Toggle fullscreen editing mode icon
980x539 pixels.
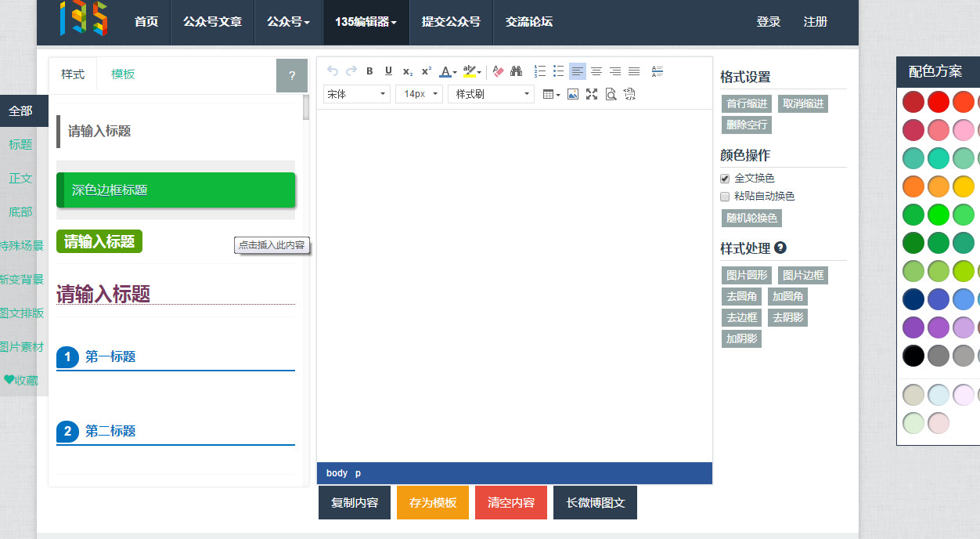pyautogui.click(x=592, y=94)
